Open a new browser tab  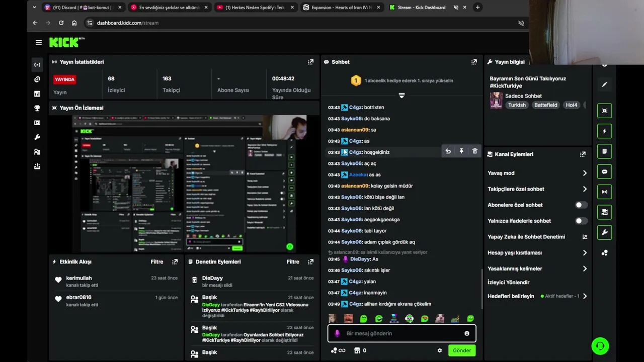pos(477,8)
